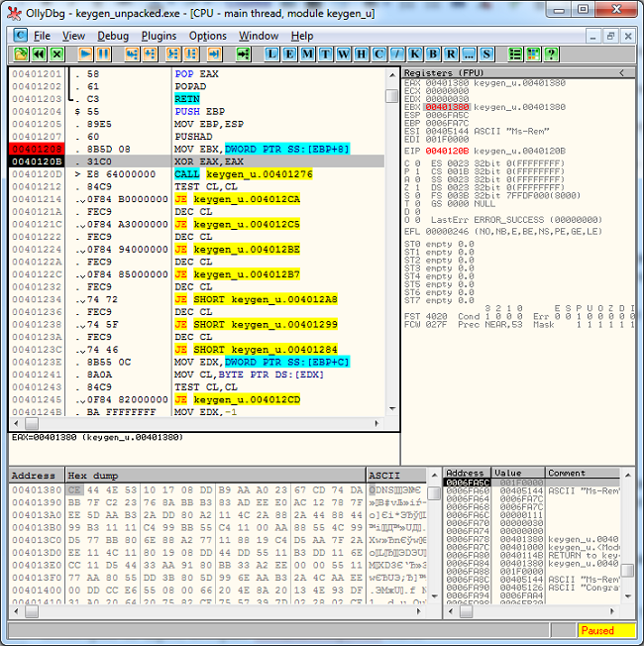The image size is (644, 646).
Task: Click the EBX register value 00401380
Action: click(x=447, y=107)
